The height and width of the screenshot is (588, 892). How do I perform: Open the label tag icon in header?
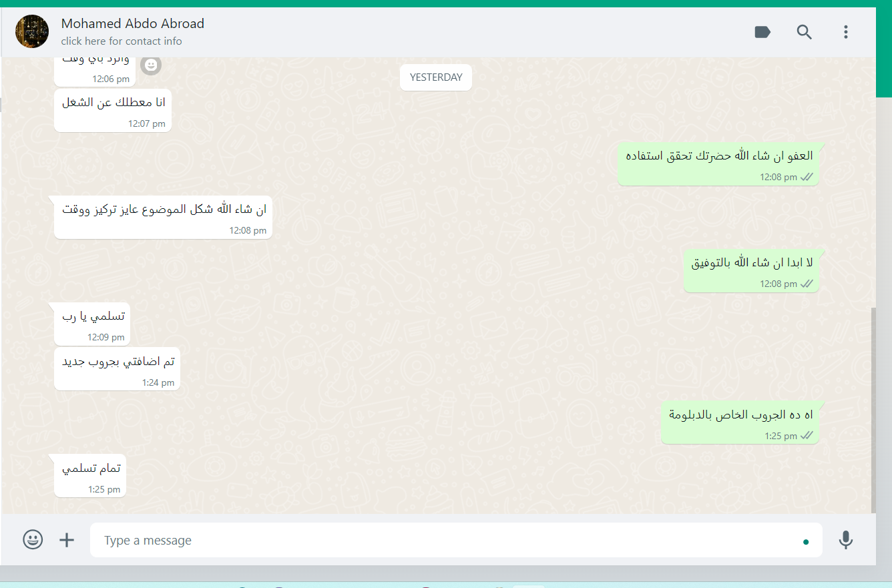click(762, 32)
